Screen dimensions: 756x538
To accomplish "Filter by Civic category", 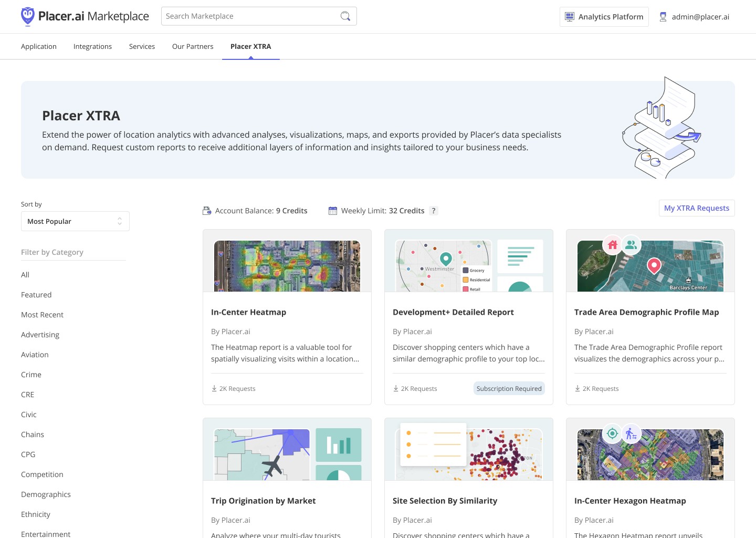I will 29,415.
